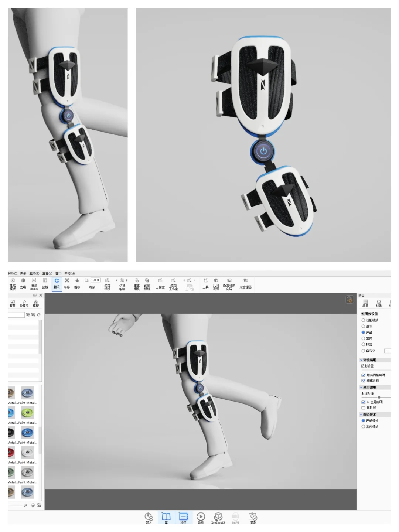Click previous camera arrow in 切换相机
399x532 pixels.
117,280
